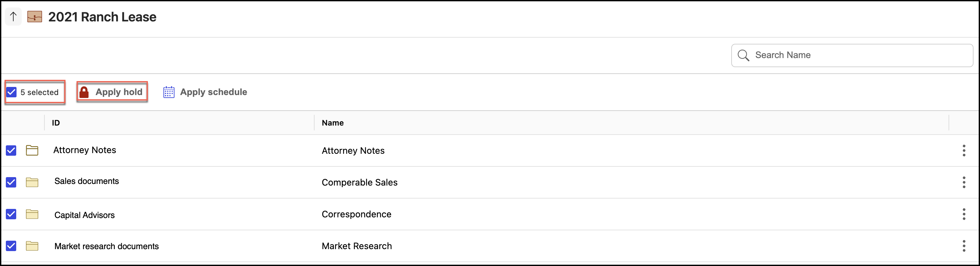Screen dimensions: 980x266
Task: Toggle the 5 selected checkbox
Action: tap(11, 92)
